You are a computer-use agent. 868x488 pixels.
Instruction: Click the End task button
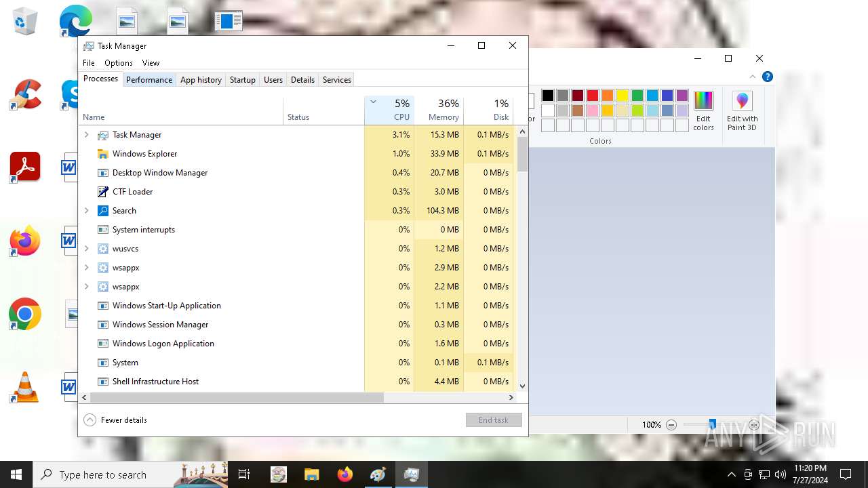point(494,420)
